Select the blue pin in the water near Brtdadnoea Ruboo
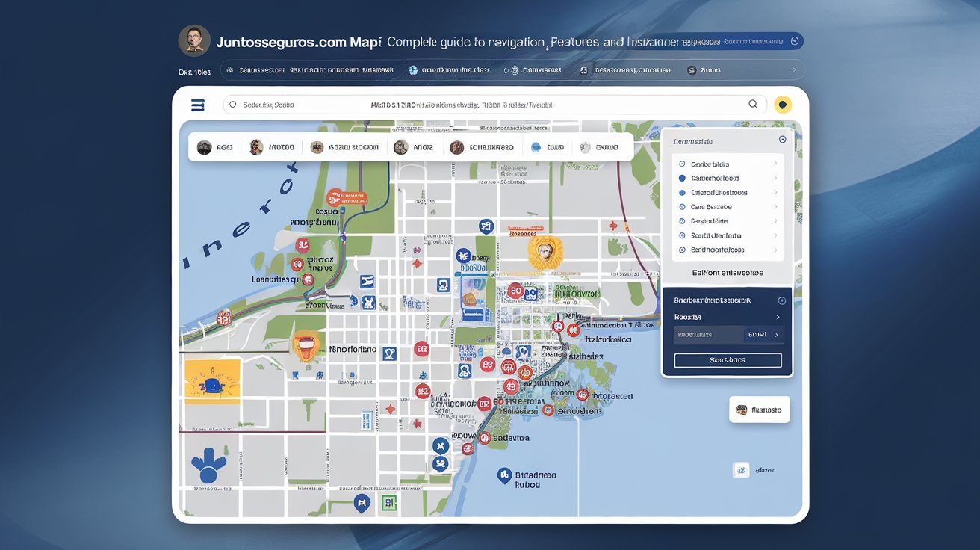The height and width of the screenshot is (550, 980). [504, 475]
